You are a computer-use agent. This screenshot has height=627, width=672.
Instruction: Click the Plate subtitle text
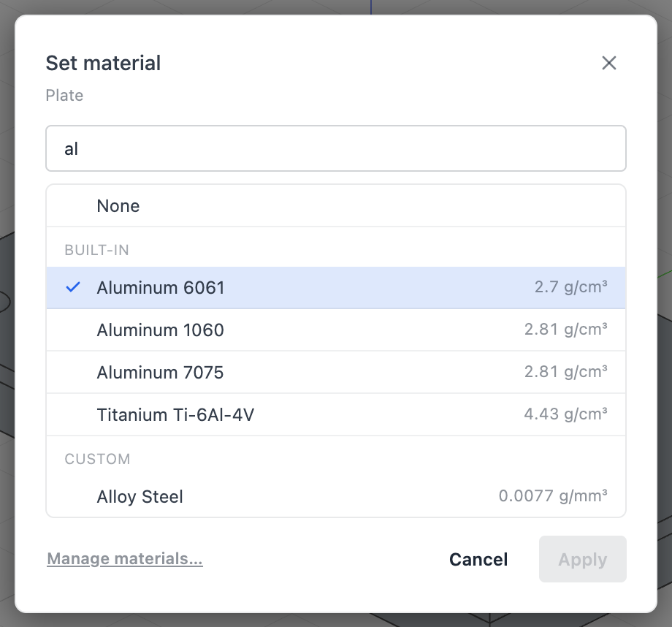[x=64, y=95]
